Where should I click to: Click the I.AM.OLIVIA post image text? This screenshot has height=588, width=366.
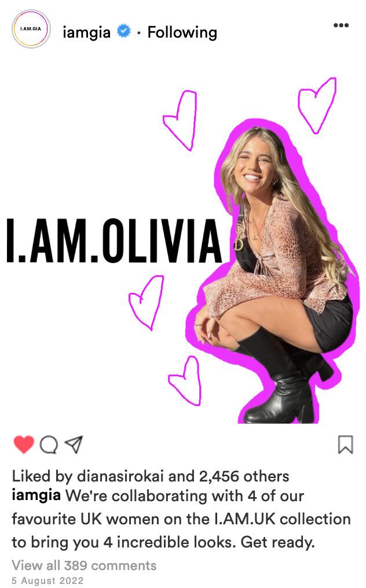(115, 240)
